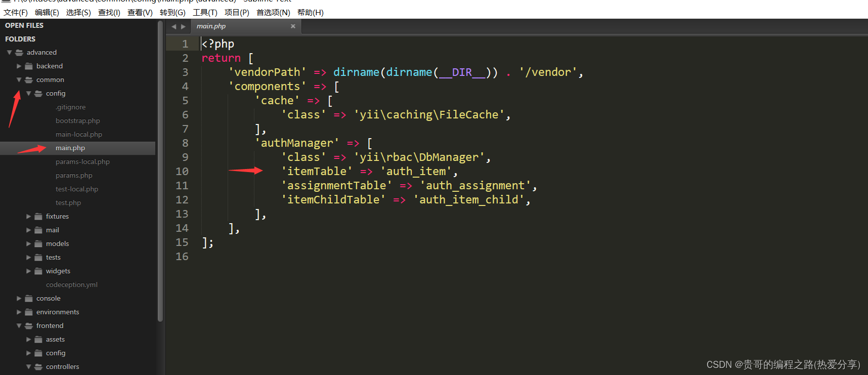Click the FOLDERS heading
The width and height of the screenshot is (868, 375).
click(x=20, y=39)
